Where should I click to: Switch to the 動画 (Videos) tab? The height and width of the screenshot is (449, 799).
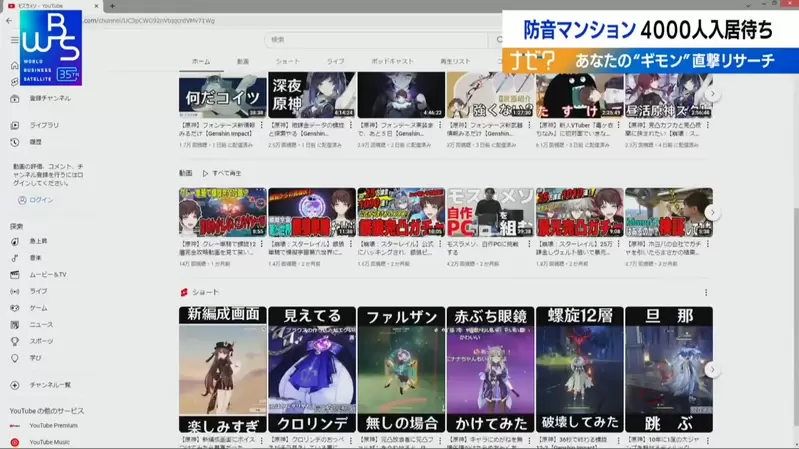pyautogui.click(x=243, y=61)
